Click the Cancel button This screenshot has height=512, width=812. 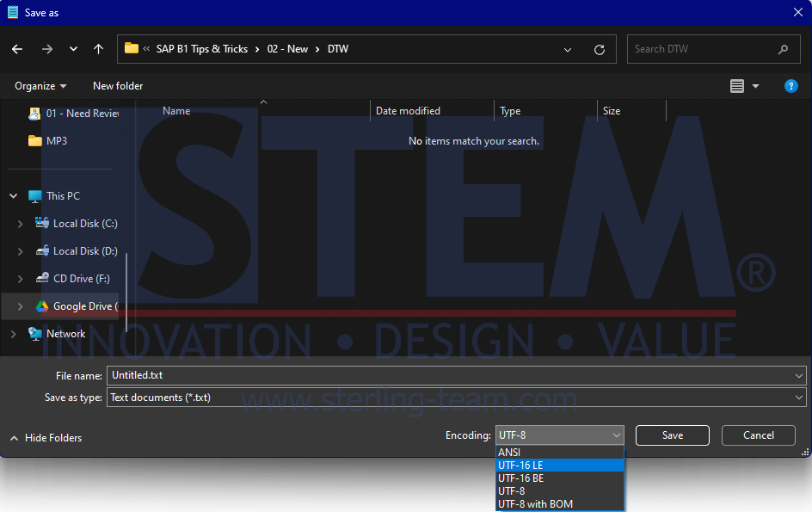[758, 435]
